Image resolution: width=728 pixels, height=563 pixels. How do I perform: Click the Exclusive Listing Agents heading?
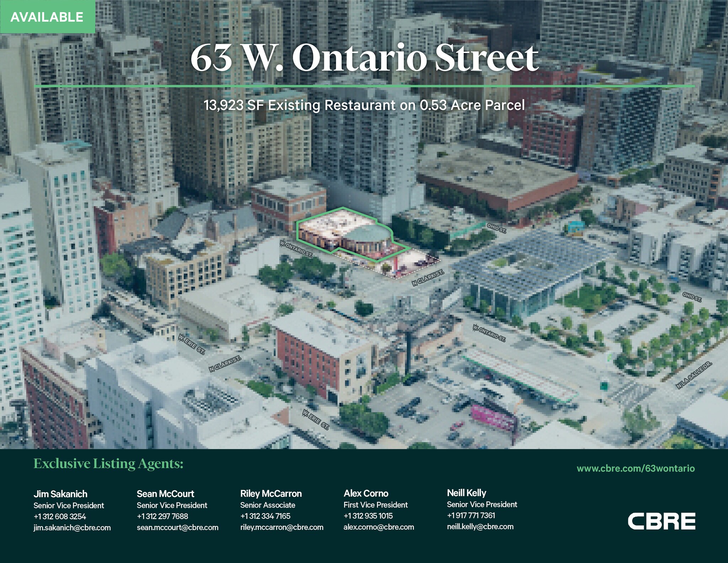108,464
